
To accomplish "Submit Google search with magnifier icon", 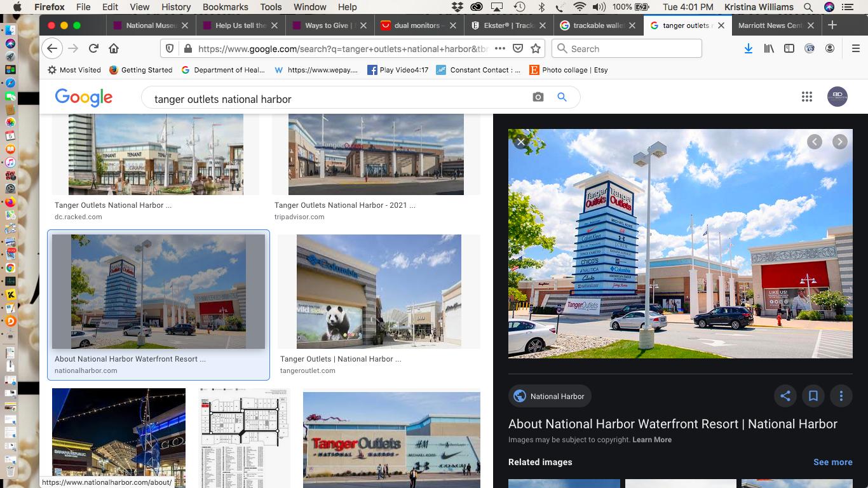I will [562, 97].
